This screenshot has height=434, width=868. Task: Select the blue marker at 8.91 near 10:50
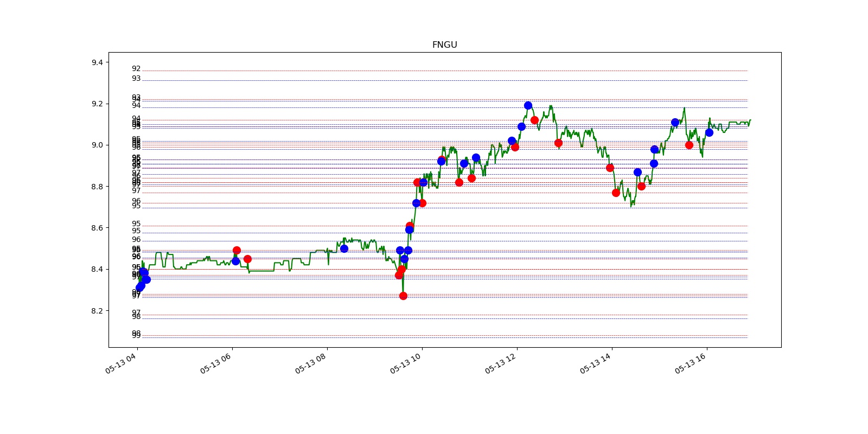pyautogui.click(x=464, y=163)
